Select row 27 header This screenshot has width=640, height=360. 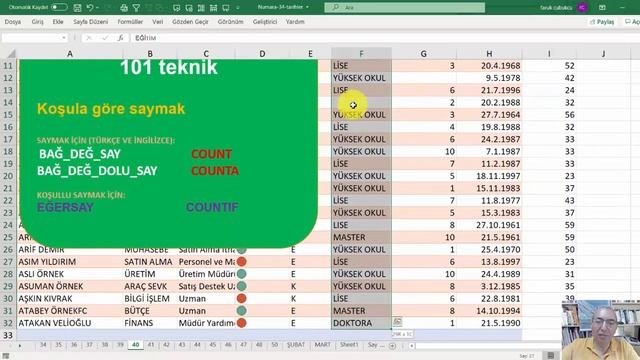(x=8, y=262)
